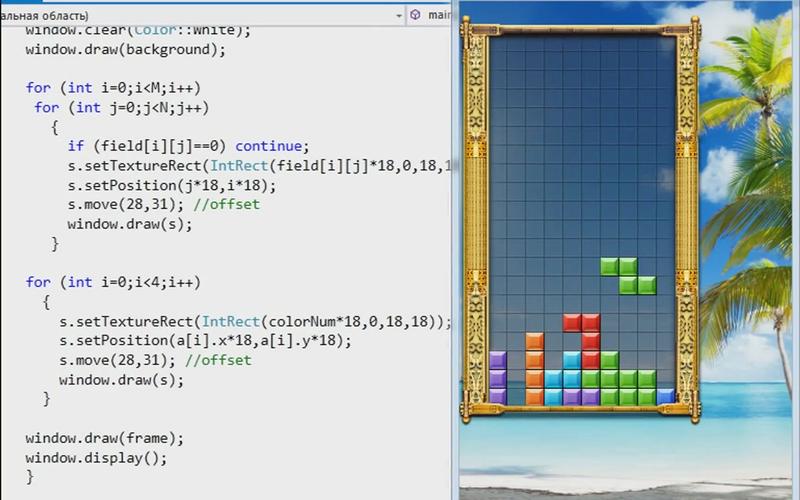This screenshot has height=500, width=800.
Task: Click the falling green tetromino piece
Action: point(628,275)
